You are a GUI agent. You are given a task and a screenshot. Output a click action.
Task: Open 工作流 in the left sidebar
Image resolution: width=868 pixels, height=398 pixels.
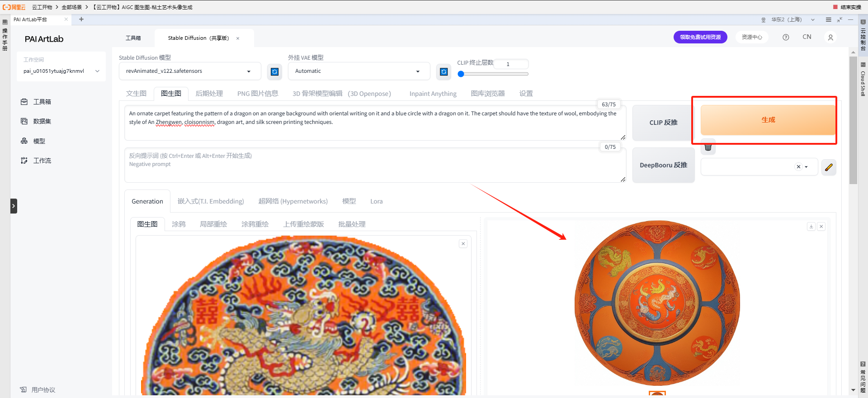36,161
